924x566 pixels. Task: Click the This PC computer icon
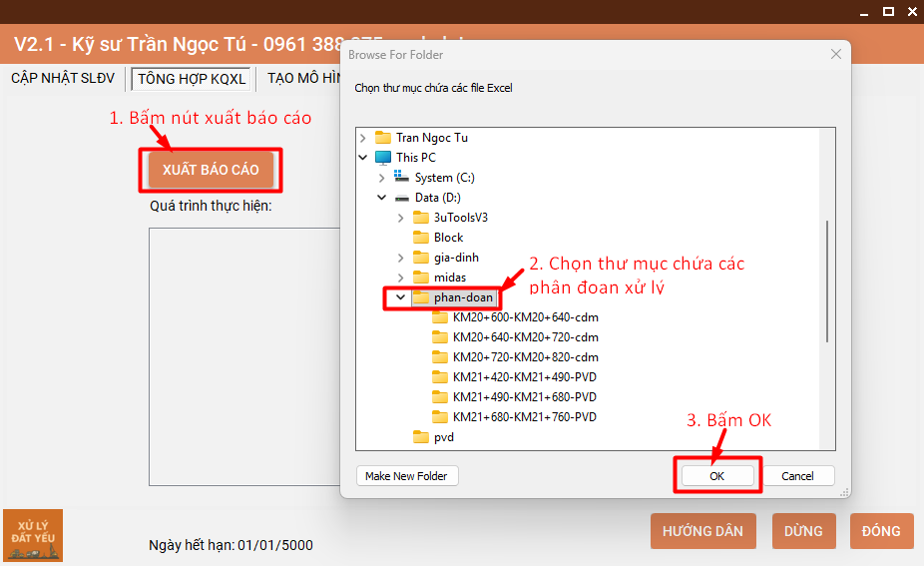(383, 158)
